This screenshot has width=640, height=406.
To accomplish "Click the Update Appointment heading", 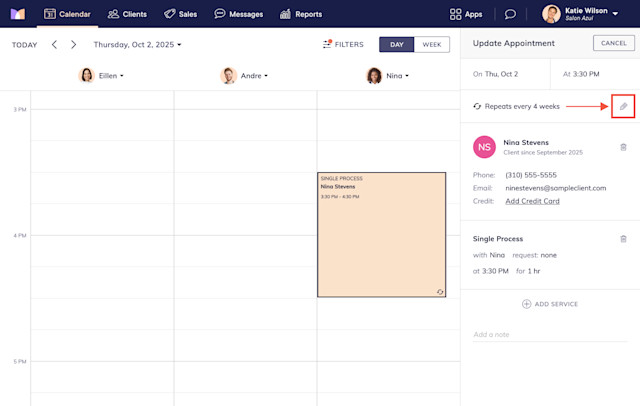I will [x=513, y=43].
